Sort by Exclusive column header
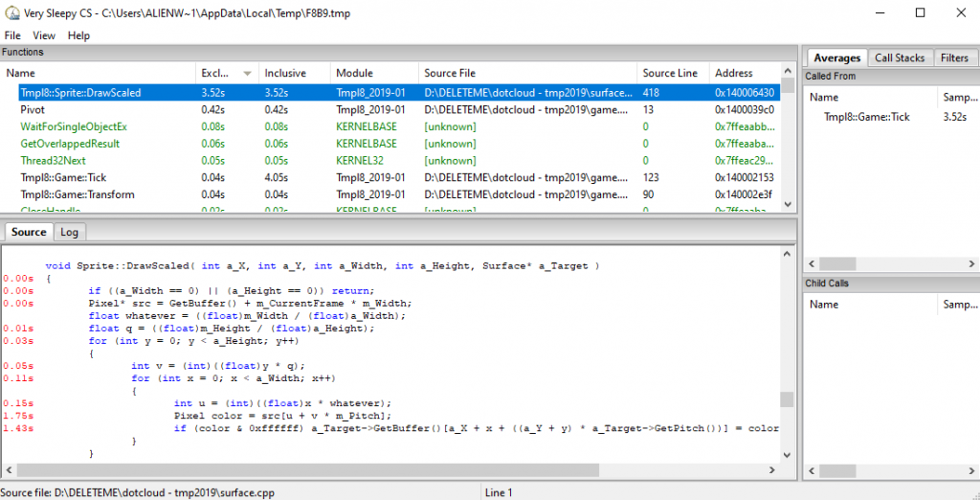Viewport: 980px width, 500px height. tap(228, 73)
